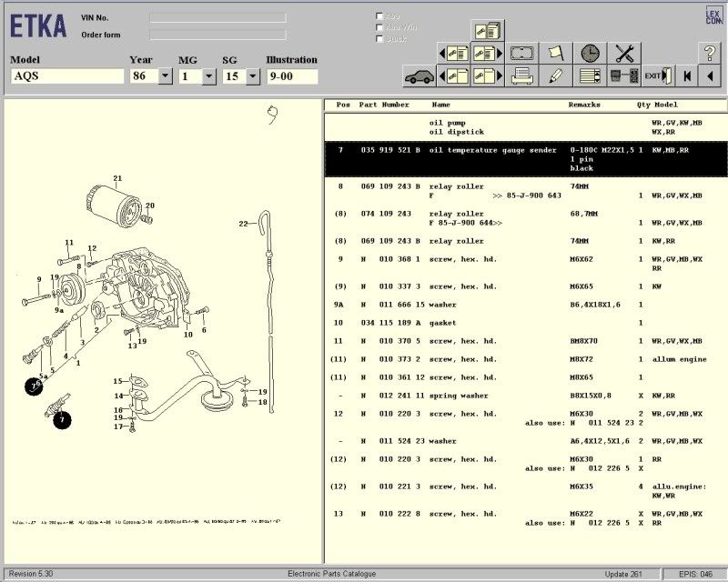Click the EXIT door button

pos(657,76)
